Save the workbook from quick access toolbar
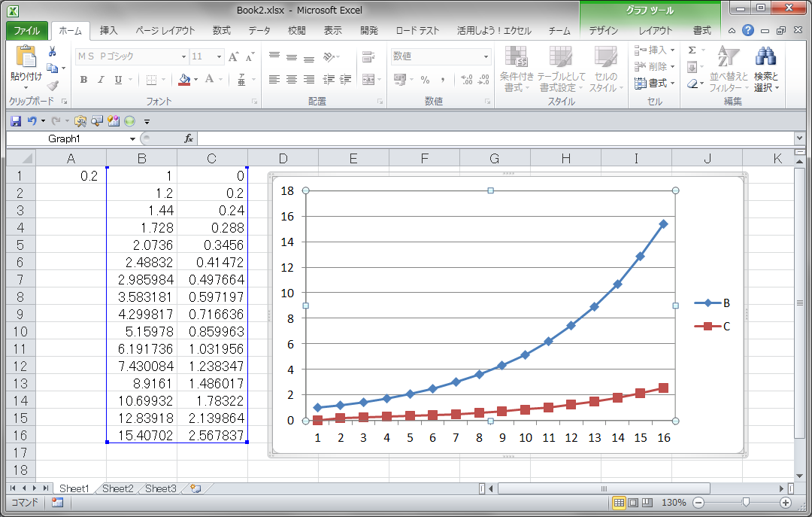The image size is (812, 517). (x=15, y=120)
